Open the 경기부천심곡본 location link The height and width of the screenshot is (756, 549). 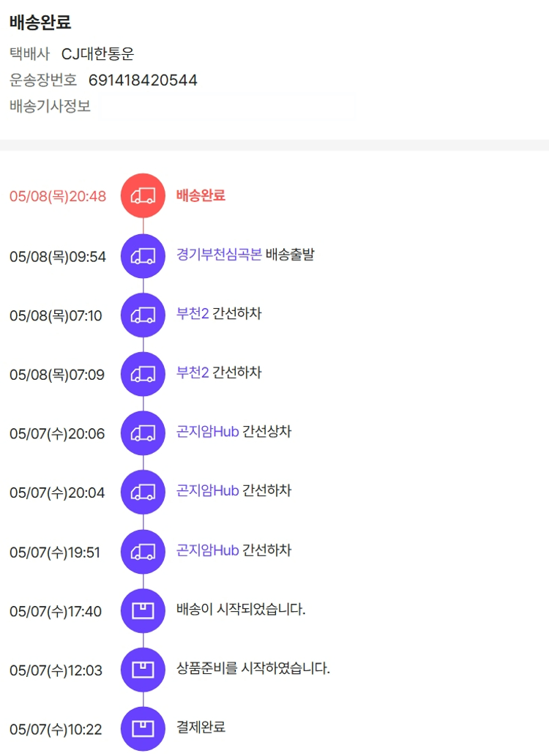click(x=219, y=255)
